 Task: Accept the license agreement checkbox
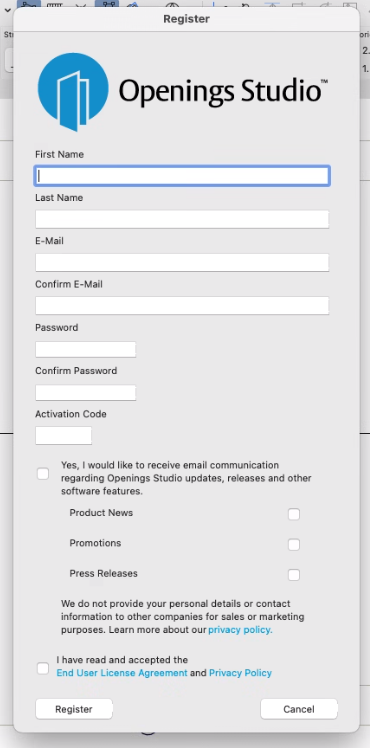click(43, 668)
